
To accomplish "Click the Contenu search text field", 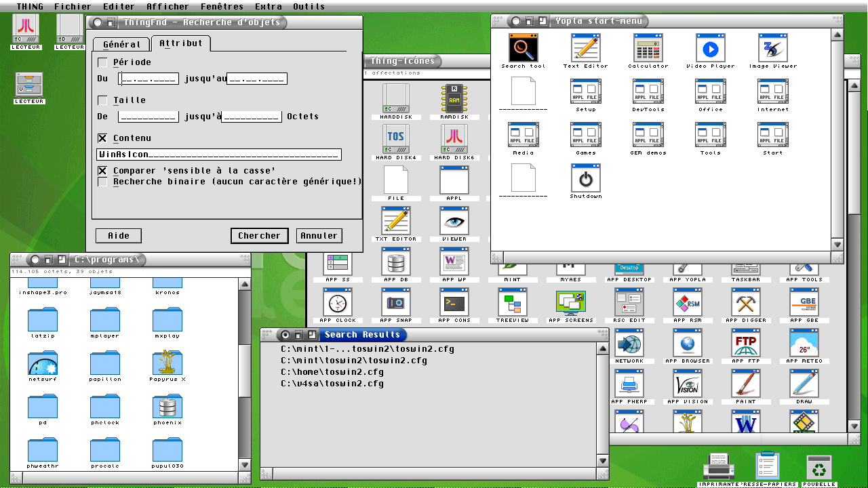I will [218, 155].
